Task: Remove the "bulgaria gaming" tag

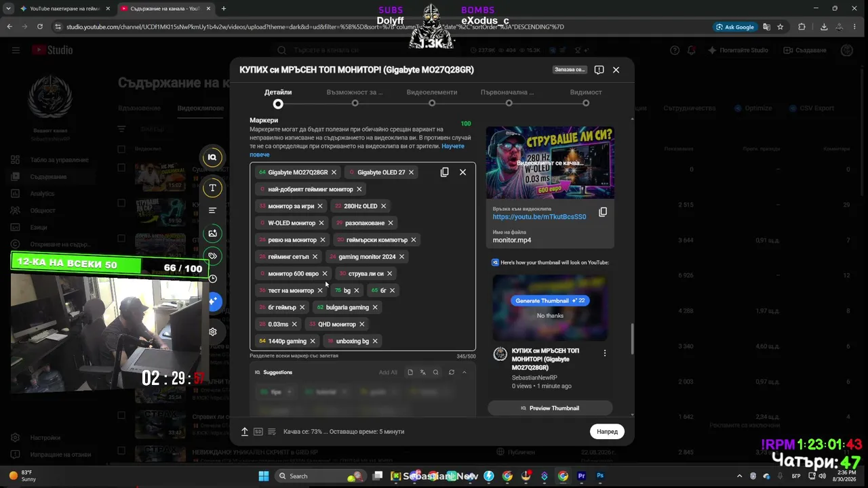Action: pos(375,307)
